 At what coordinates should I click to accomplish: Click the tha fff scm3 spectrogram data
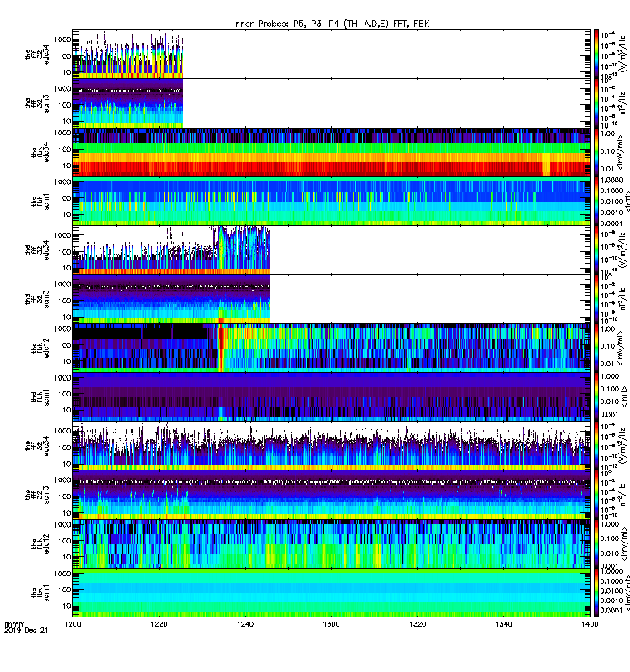pos(129,103)
